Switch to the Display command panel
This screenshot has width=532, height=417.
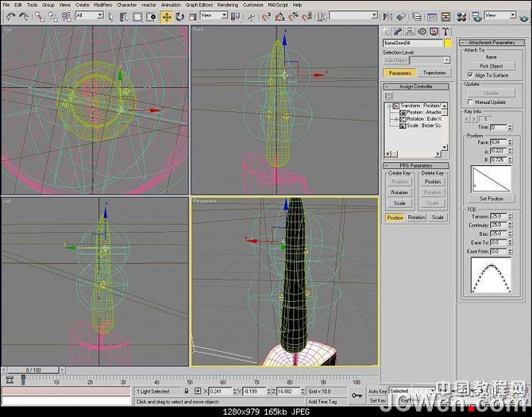pyautogui.click(x=434, y=32)
